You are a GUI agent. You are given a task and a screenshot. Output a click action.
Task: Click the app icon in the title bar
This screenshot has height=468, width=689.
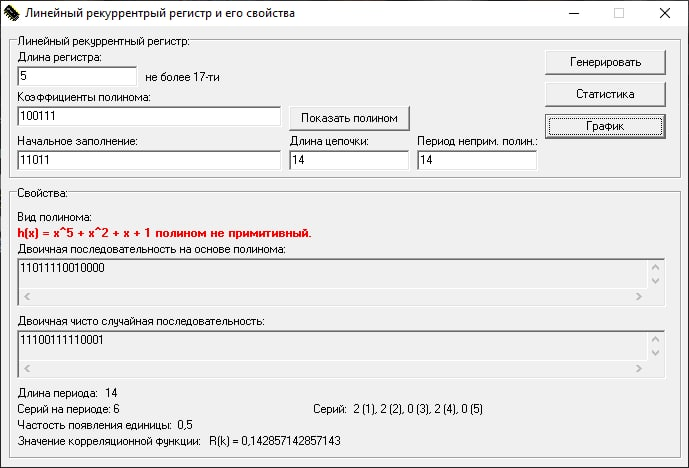(11, 13)
